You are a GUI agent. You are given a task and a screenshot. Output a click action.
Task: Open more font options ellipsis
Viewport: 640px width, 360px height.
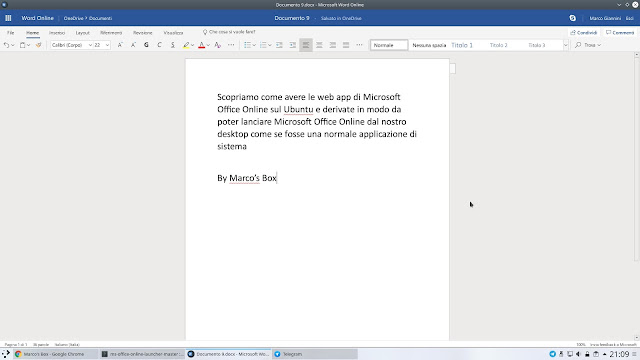click(231, 45)
